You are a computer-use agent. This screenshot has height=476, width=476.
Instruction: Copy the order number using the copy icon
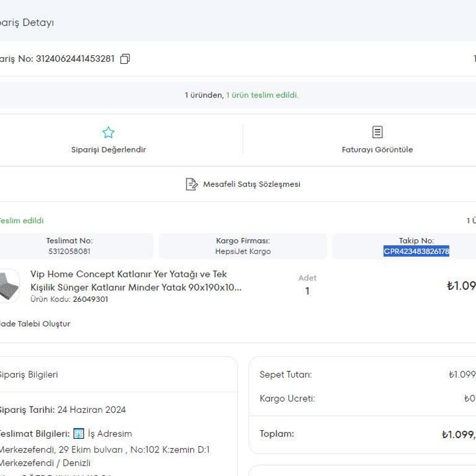point(125,59)
